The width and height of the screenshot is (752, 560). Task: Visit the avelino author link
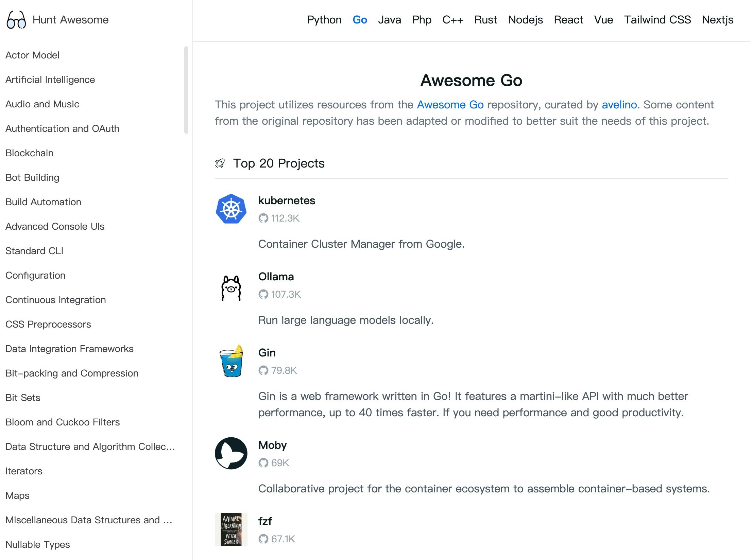pyautogui.click(x=619, y=105)
